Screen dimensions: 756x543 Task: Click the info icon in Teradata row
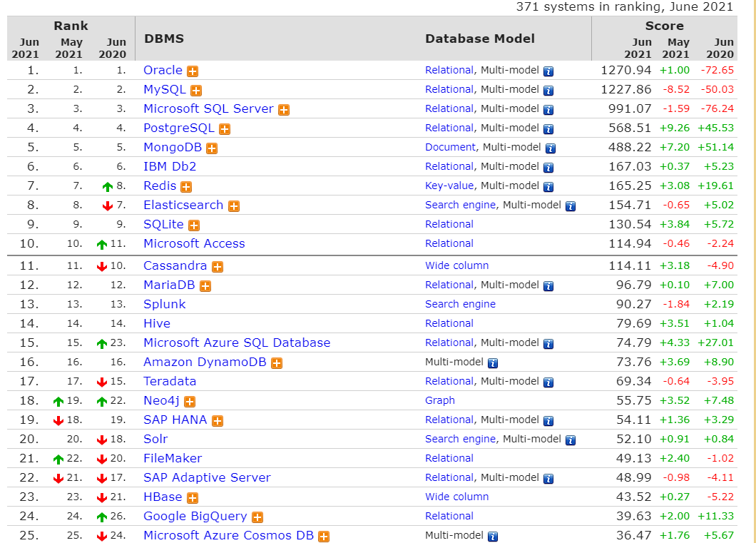548,382
